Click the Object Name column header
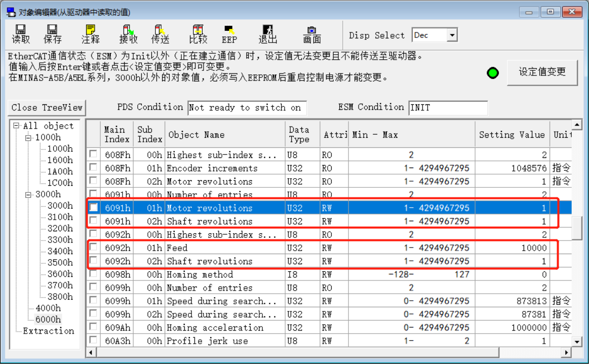 (225, 135)
